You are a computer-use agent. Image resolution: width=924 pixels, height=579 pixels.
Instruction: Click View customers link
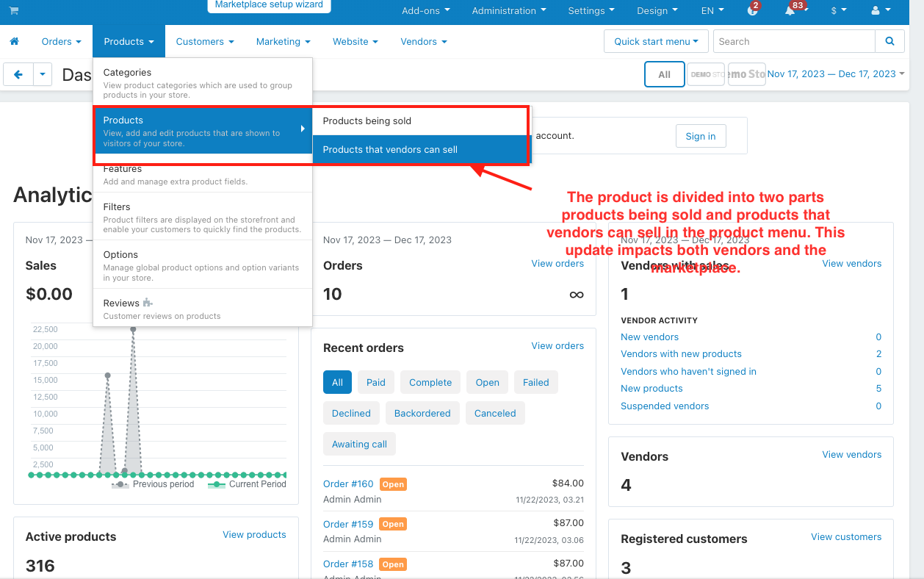(846, 536)
